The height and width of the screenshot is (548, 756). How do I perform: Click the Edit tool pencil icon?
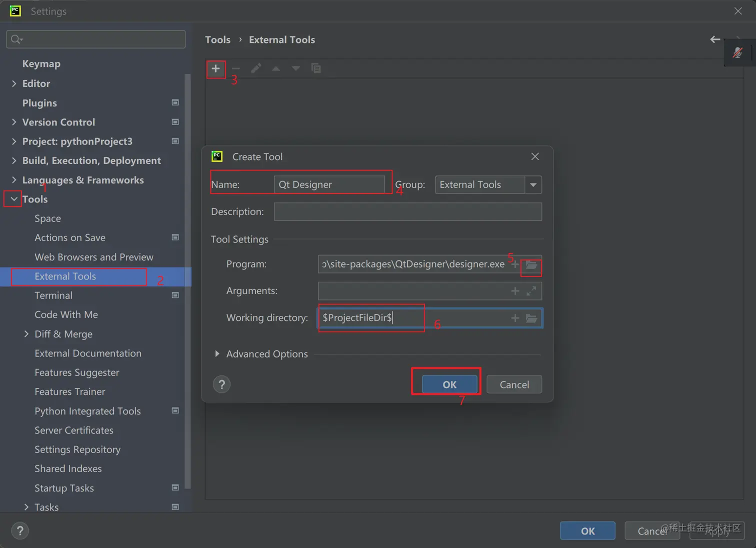tap(256, 68)
